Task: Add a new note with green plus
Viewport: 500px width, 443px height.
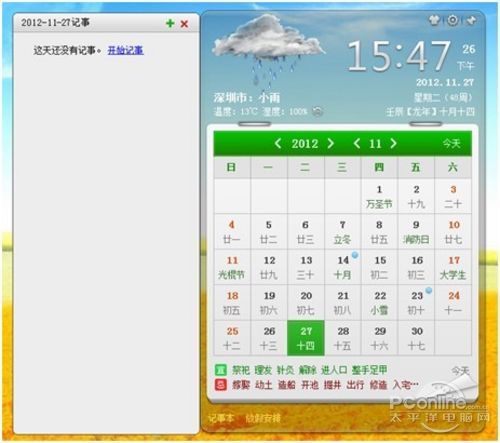Action: 170,24
